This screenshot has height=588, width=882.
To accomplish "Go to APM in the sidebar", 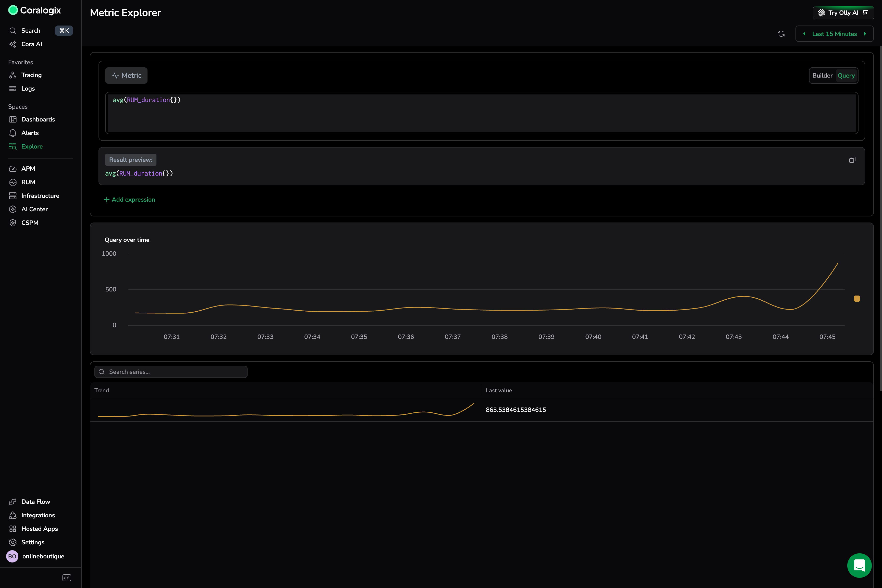I will (x=28, y=169).
